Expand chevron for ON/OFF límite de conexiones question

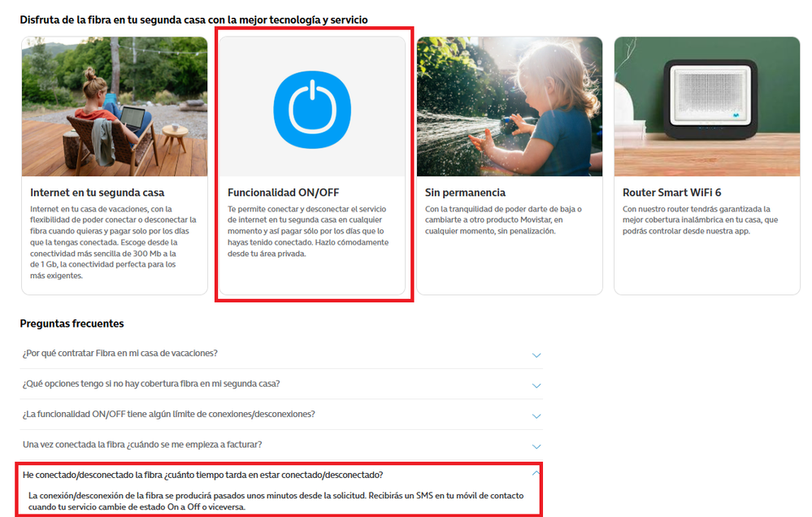(536, 416)
